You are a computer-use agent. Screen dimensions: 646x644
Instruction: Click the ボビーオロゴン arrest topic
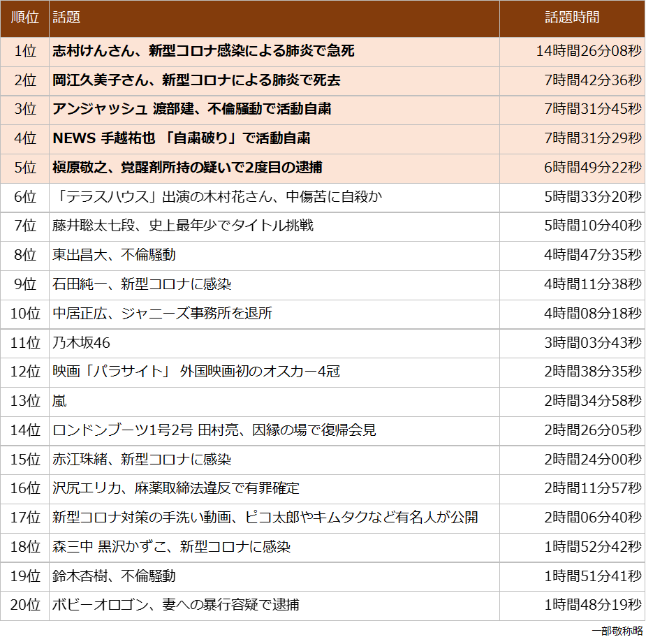click(x=176, y=605)
